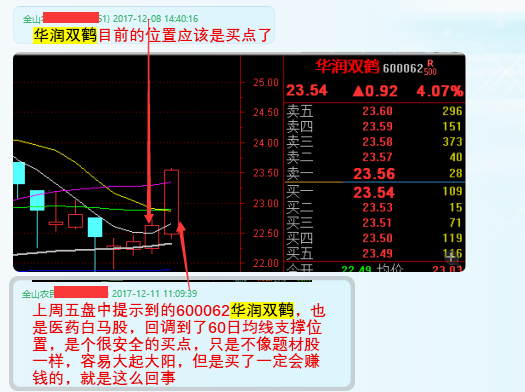
Task: Open the stock title 华润双鹤 600062
Action: [x=376, y=67]
